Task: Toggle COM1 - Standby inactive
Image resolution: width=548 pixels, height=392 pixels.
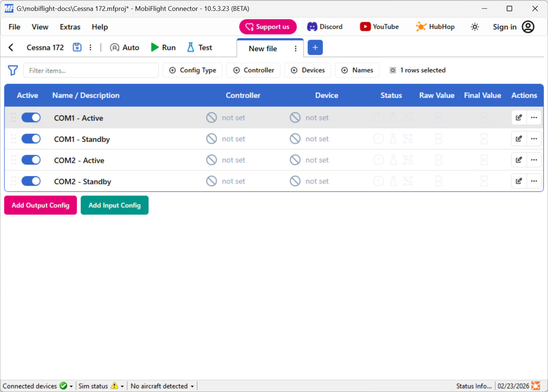Action: 31,139
